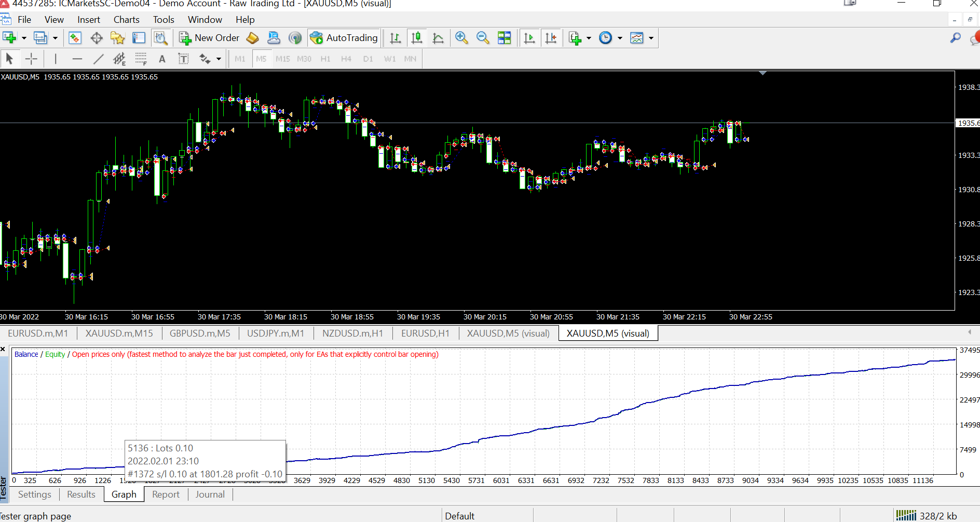Expand the chart templates dropdown arrow
The height and width of the screenshot is (522, 980).
(x=651, y=38)
